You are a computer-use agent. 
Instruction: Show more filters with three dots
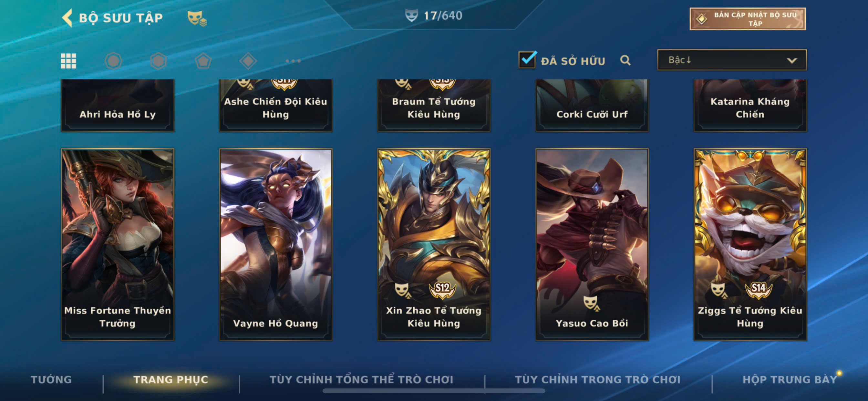coord(293,61)
